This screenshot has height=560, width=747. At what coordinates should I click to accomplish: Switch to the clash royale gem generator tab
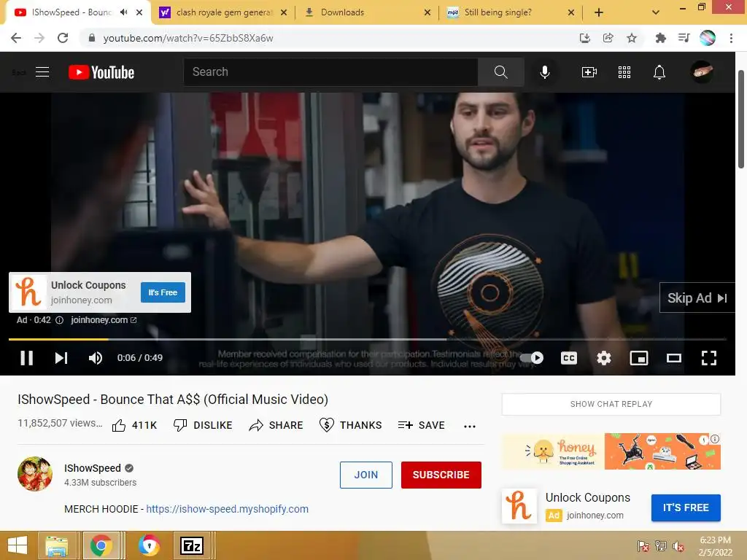[223, 12]
